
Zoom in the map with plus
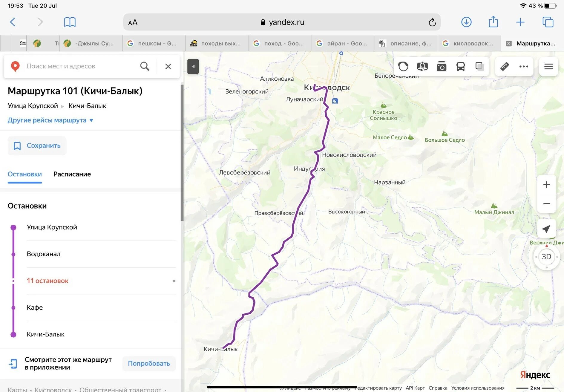pyautogui.click(x=547, y=185)
